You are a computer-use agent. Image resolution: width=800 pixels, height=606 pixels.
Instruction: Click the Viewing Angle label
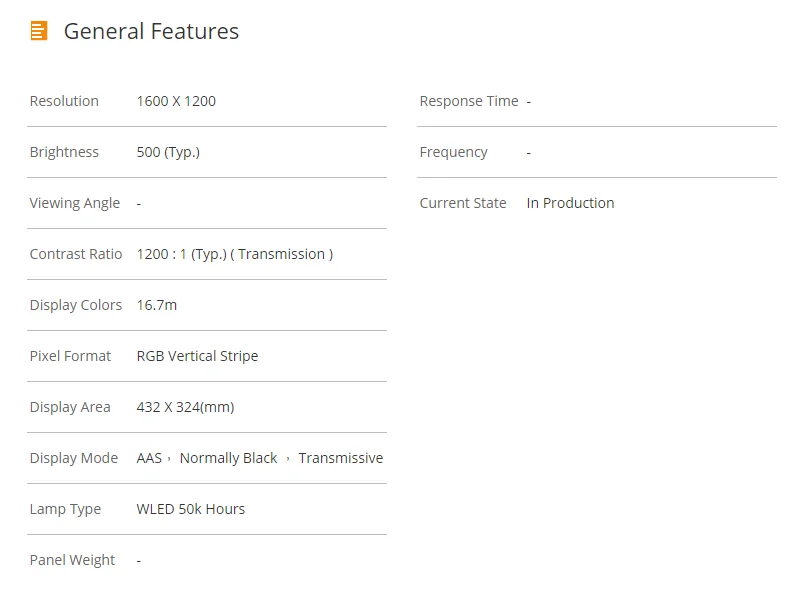point(74,203)
